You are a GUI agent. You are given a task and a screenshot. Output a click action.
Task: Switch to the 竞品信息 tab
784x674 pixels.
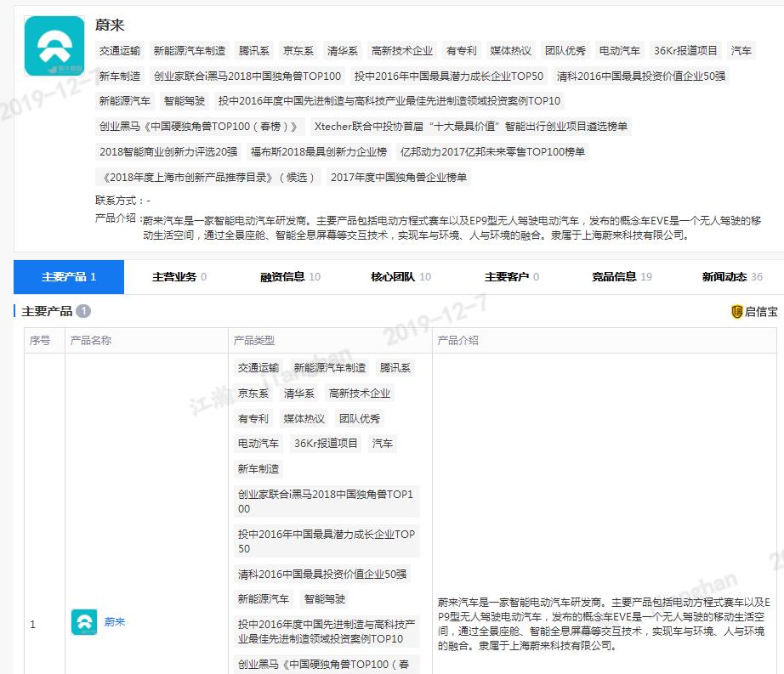click(622, 277)
